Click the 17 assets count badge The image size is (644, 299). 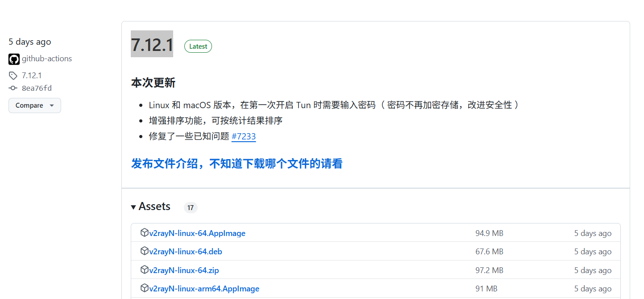click(191, 207)
